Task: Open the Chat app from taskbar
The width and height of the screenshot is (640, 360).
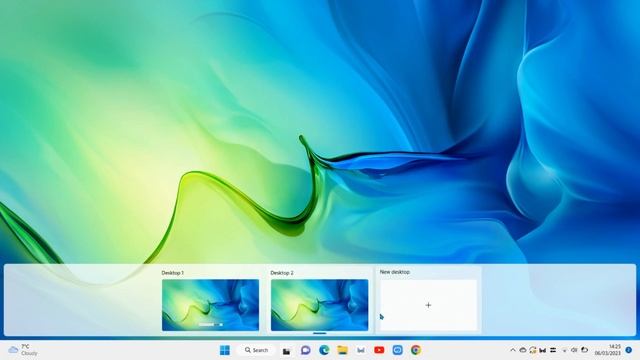Action: click(305, 350)
